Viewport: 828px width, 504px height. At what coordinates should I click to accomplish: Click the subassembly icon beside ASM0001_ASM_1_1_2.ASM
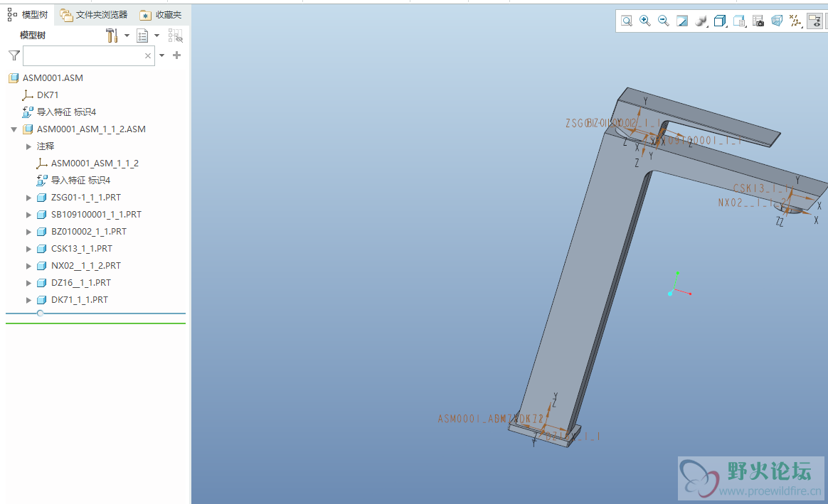pos(28,129)
